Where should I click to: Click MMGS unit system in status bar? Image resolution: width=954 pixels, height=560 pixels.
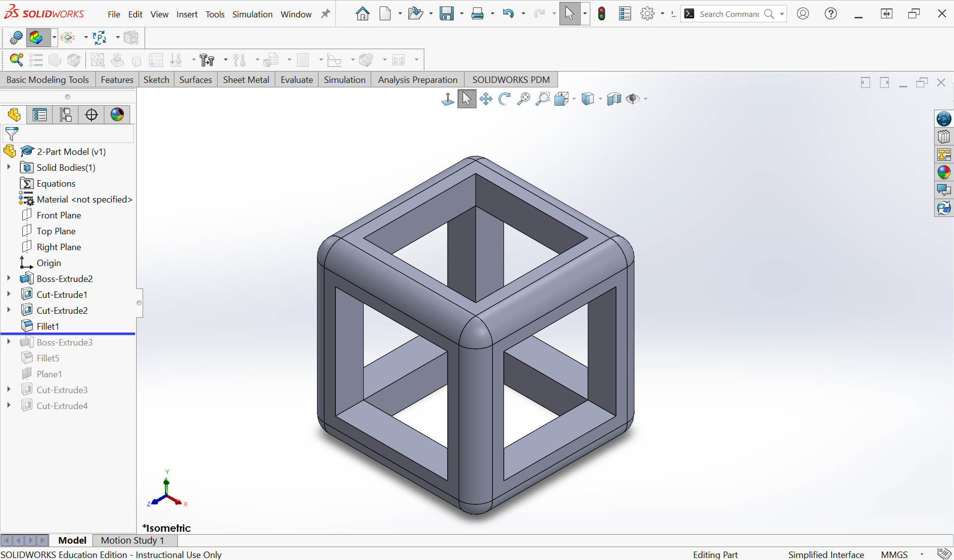coord(894,555)
